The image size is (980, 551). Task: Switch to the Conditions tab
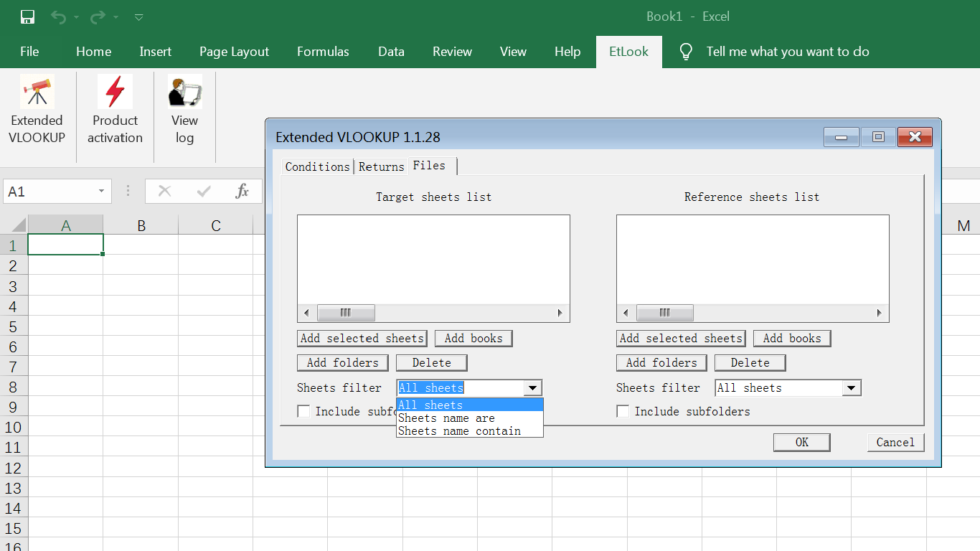pyautogui.click(x=317, y=166)
